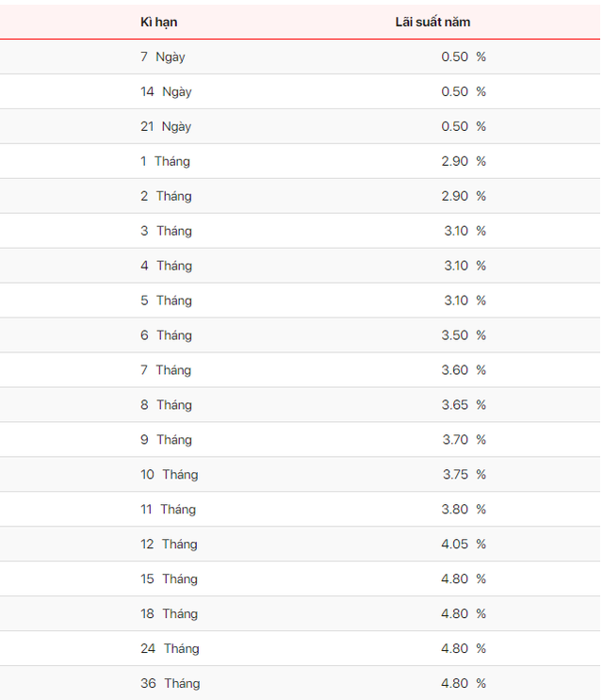Click the Kì hạn column header
The image size is (603, 700).
click(159, 22)
